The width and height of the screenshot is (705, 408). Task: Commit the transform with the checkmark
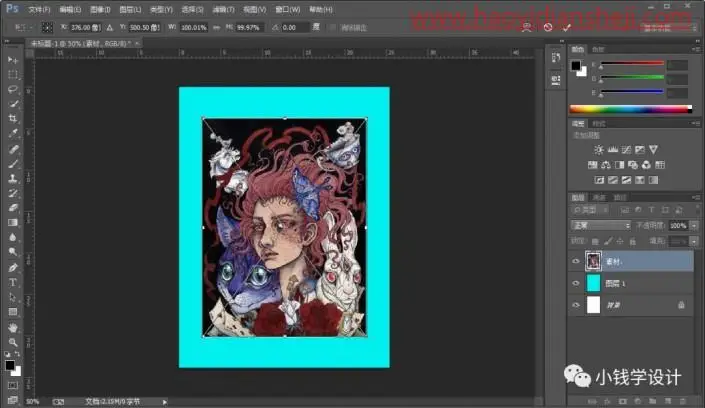tap(567, 27)
